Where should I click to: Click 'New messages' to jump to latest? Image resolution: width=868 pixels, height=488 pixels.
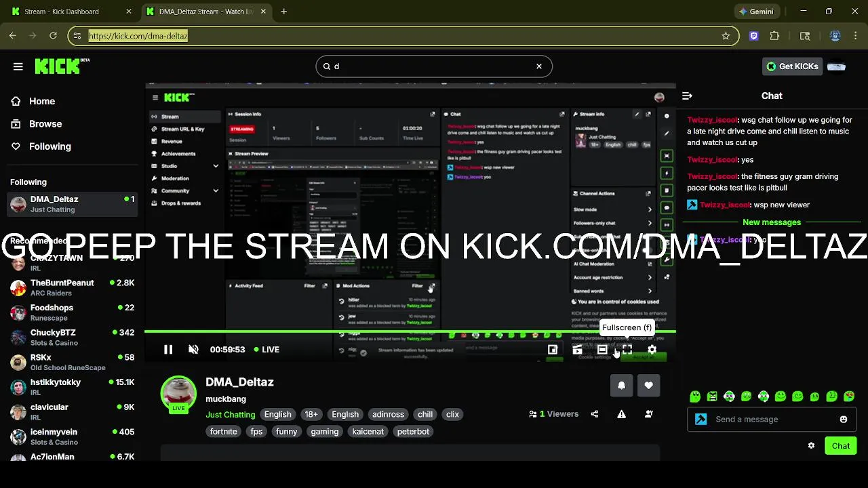coord(772,222)
